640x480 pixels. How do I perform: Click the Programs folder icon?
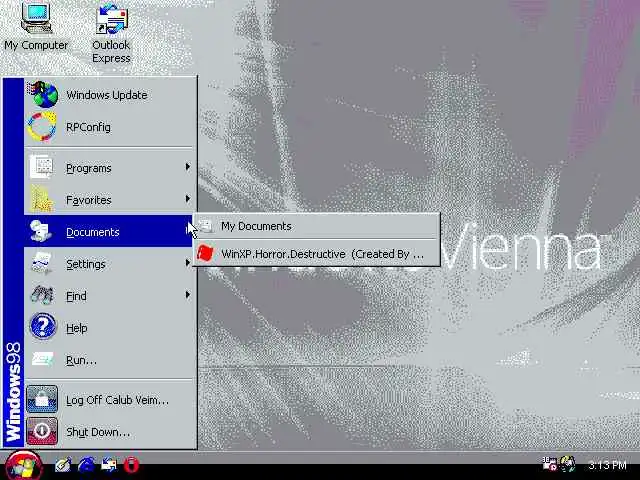(x=42, y=167)
